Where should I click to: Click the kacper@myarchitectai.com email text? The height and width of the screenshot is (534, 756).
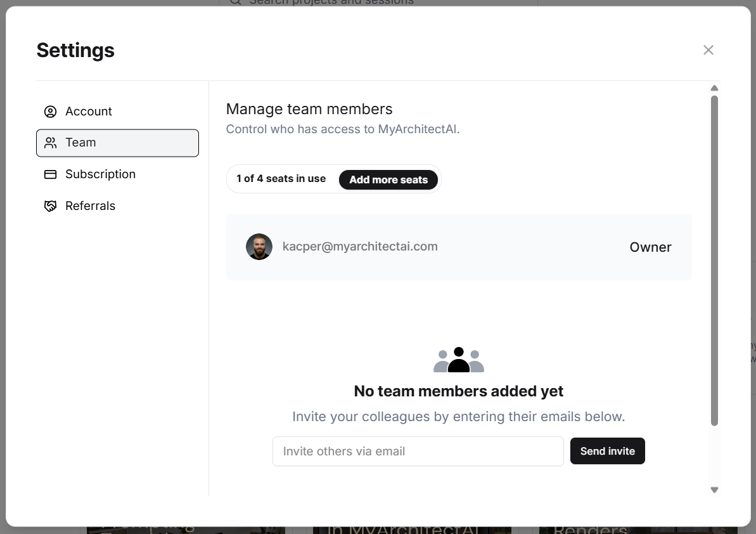click(x=360, y=247)
